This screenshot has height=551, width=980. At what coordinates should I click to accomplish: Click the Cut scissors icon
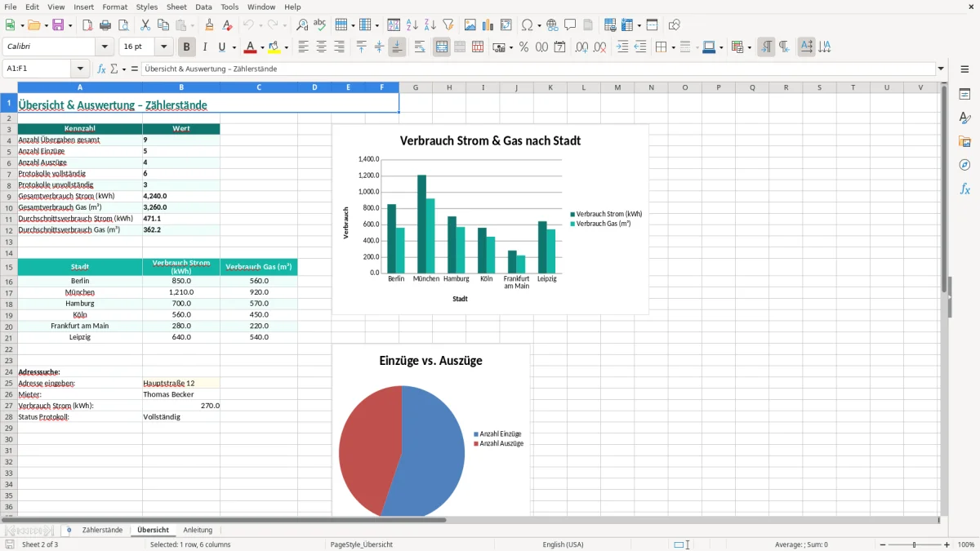[145, 25]
